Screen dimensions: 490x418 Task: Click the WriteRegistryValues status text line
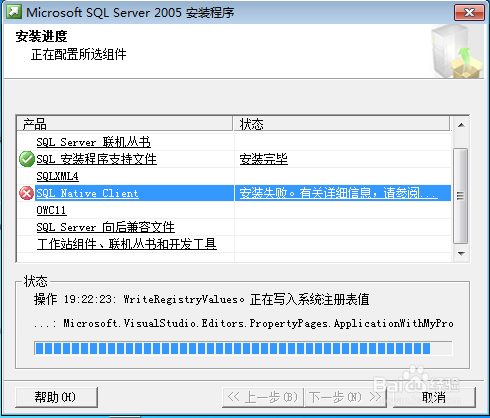[x=201, y=299]
